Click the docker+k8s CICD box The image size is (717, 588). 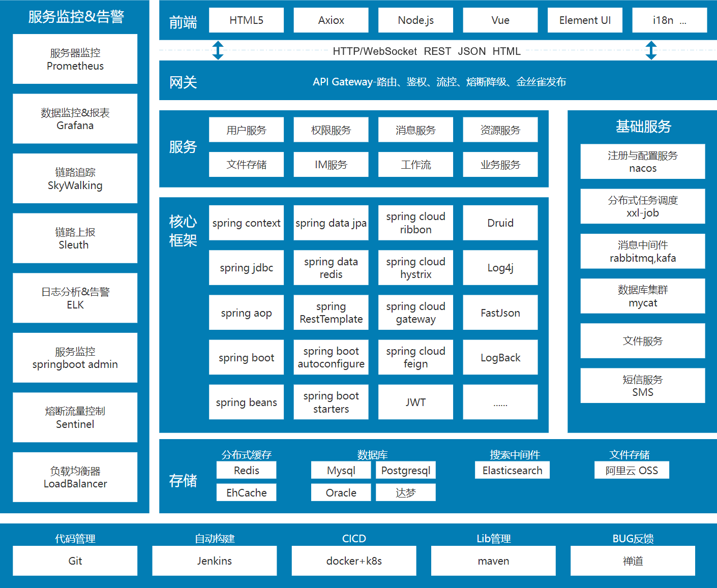click(x=353, y=561)
